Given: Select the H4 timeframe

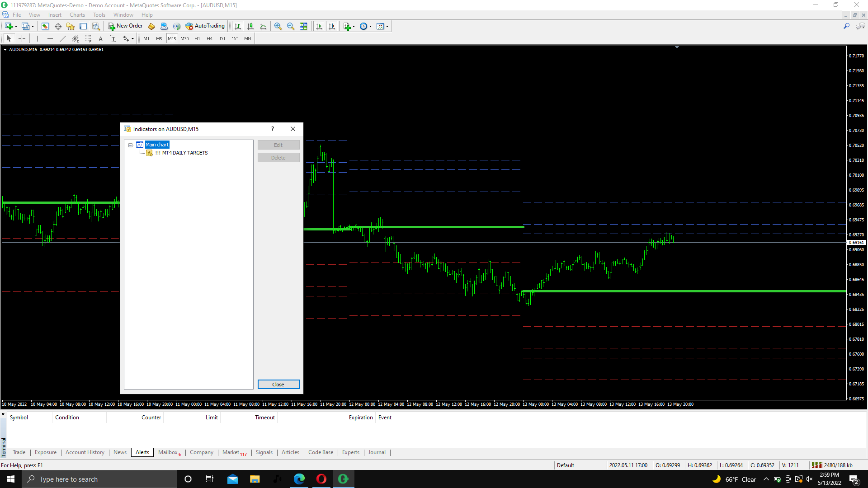Looking at the screenshot, I should [209, 38].
